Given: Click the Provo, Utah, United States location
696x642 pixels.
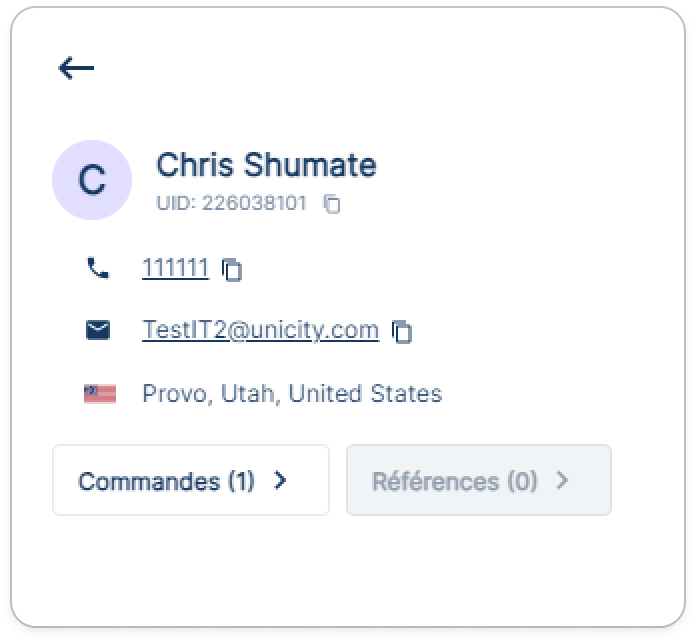Looking at the screenshot, I should tap(292, 394).
